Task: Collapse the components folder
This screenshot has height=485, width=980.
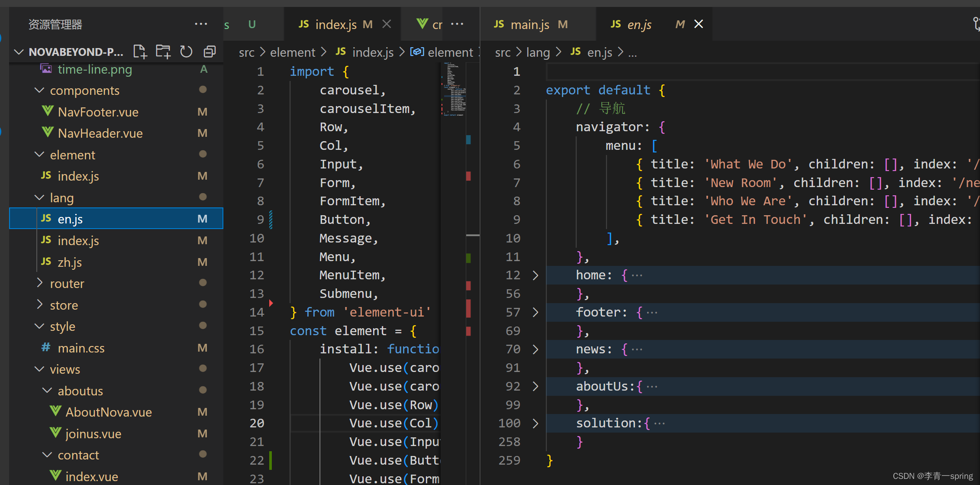Action: 40,91
